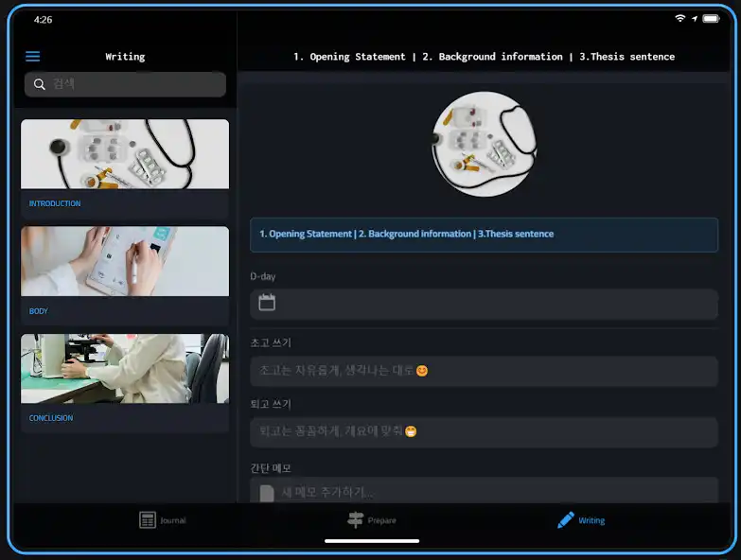The image size is (741, 560).
Task: Click the 간단 메모 label
Action: point(271,468)
